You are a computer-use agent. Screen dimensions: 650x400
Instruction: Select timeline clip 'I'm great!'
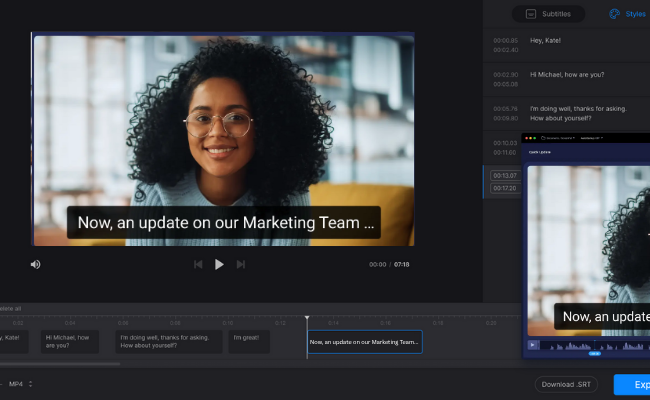coord(249,342)
